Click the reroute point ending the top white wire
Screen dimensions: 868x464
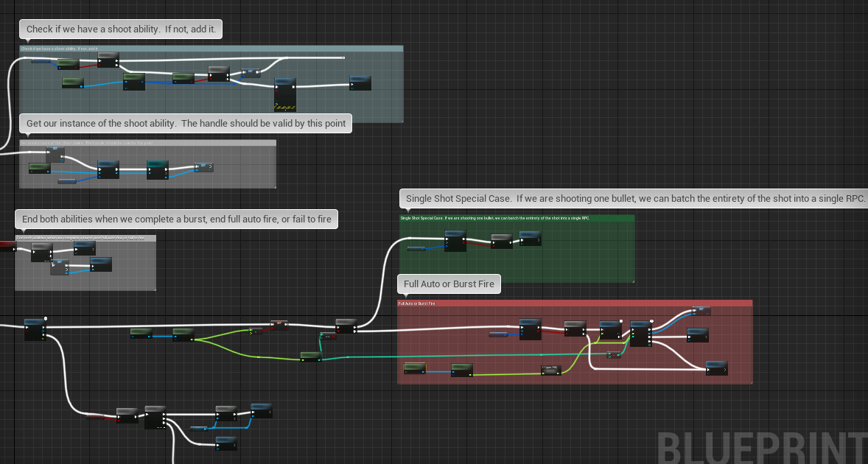[343, 57]
